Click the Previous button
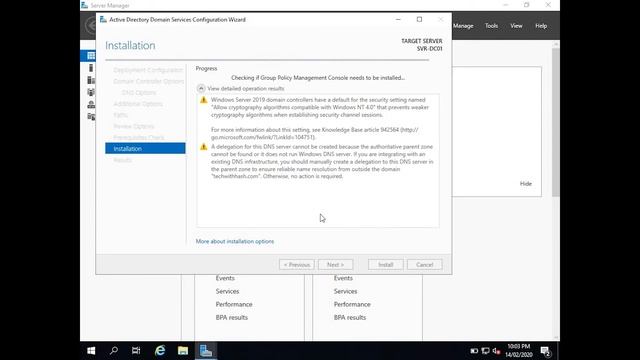 click(x=297, y=264)
